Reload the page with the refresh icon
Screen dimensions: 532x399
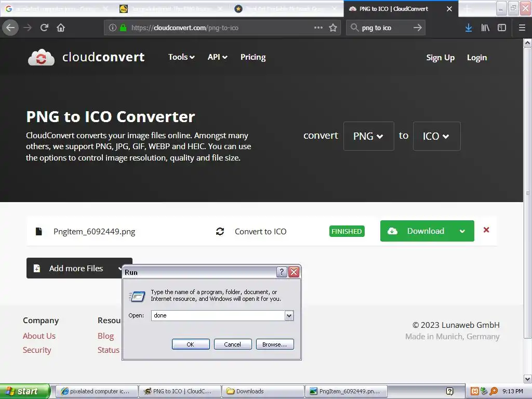coord(44,28)
